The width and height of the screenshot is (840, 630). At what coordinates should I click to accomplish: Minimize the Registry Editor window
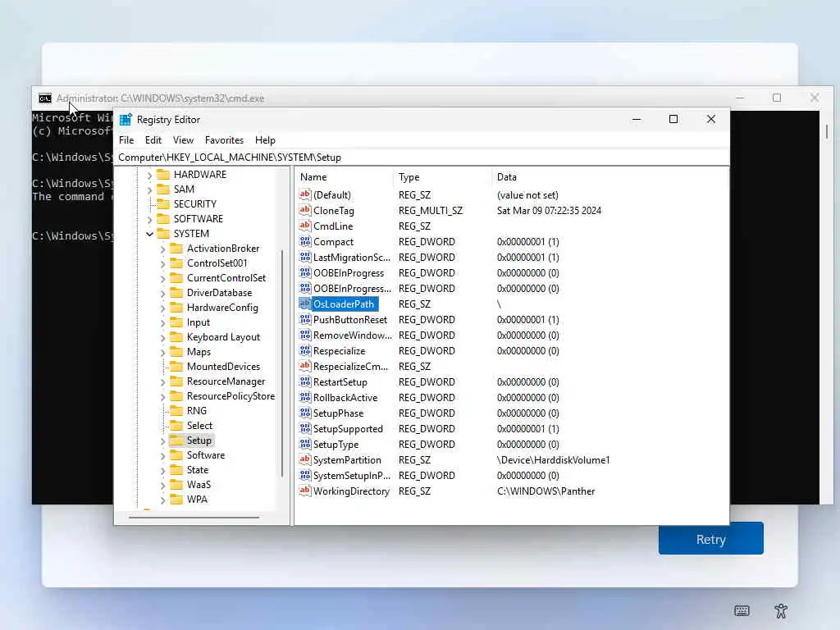point(637,119)
